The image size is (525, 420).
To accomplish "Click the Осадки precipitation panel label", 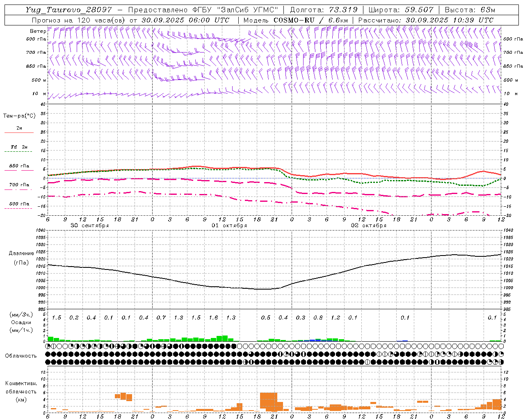I will click(x=21, y=322).
